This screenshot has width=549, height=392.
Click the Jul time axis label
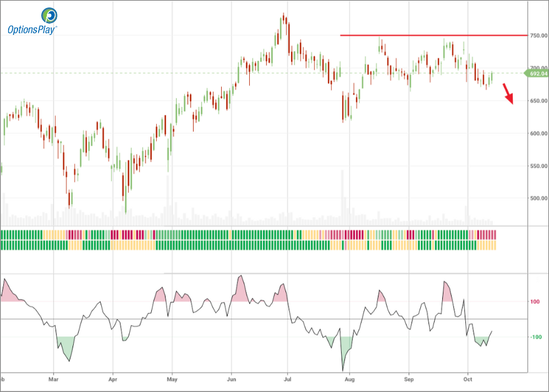(287, 379)
